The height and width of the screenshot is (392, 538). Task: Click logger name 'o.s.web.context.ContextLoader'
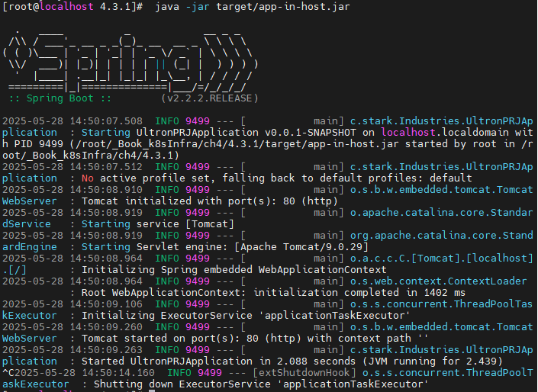point(439,281)
